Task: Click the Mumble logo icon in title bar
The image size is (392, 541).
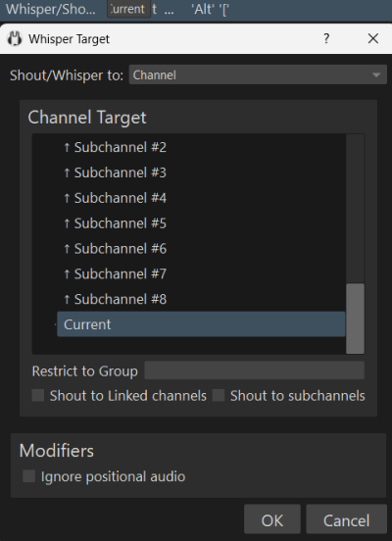Action: 15,38
